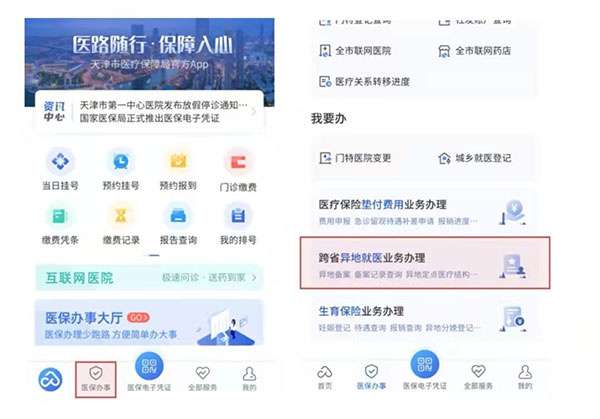Viewport: 600px width, 419px height.
Task: Open 门诊缴费 payment icon
Action: (x=238, y=162)
